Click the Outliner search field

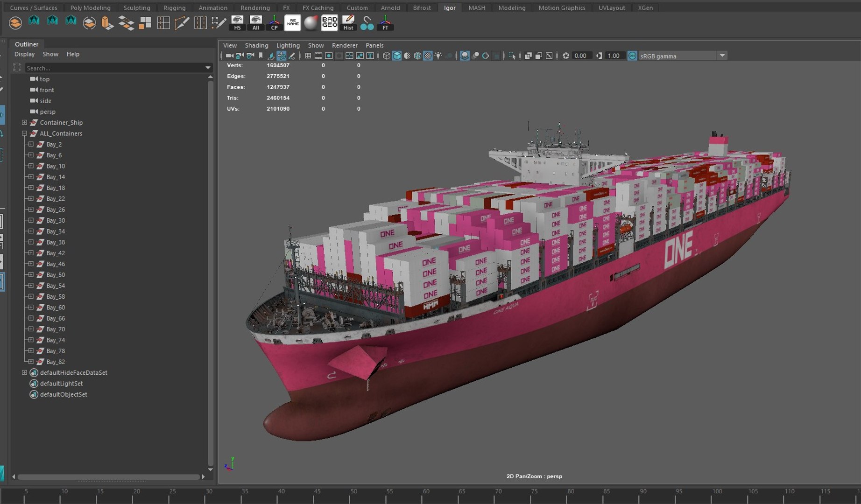pyautogui.click(x=113, y=68)
